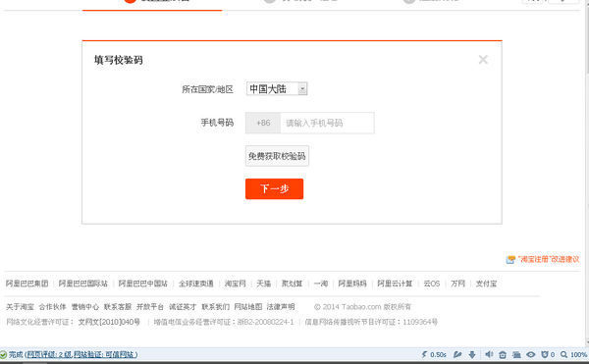Open the 联系客服 link
Viewport: 589px width, 364px height.
pyautogui.click(x=118, y=307)
